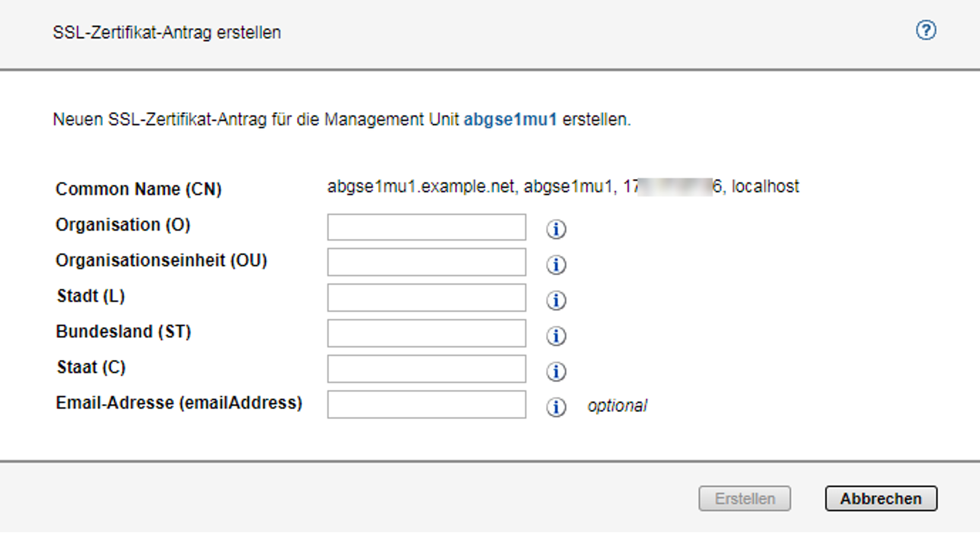
Task: Show info for Stadt (L) field
Action: tap(556, 300)
